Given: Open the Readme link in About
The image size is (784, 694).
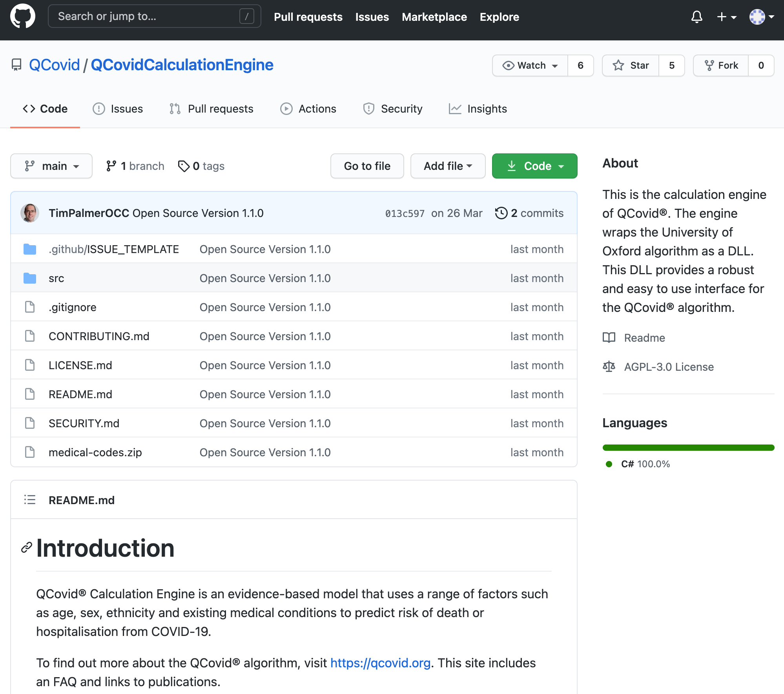Looking at the screenshot, I should point(634,338).
